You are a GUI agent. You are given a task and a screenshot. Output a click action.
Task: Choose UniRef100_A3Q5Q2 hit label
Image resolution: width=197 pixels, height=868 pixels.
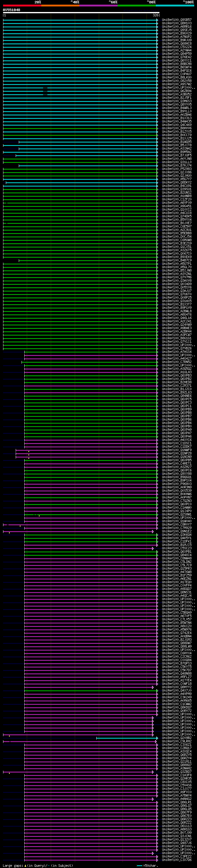point(177,369)
